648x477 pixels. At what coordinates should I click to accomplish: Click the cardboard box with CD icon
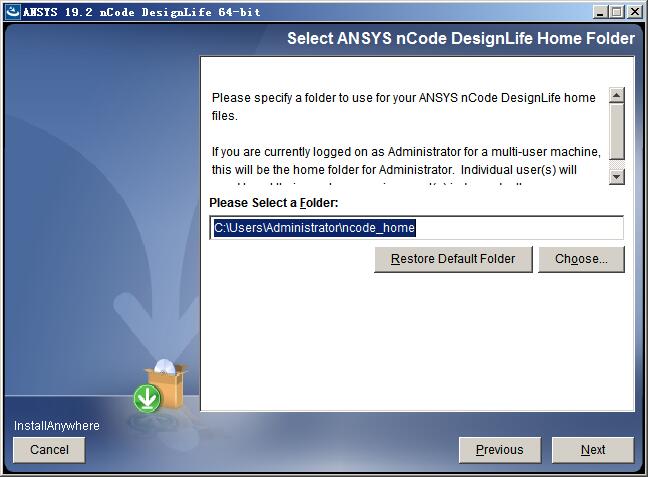[166, 383]
